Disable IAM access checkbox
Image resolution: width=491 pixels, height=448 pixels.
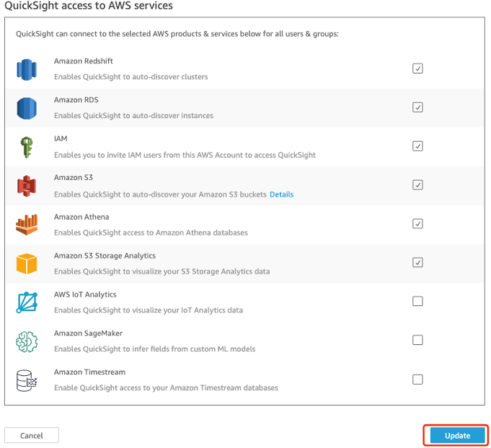(417, 146)
